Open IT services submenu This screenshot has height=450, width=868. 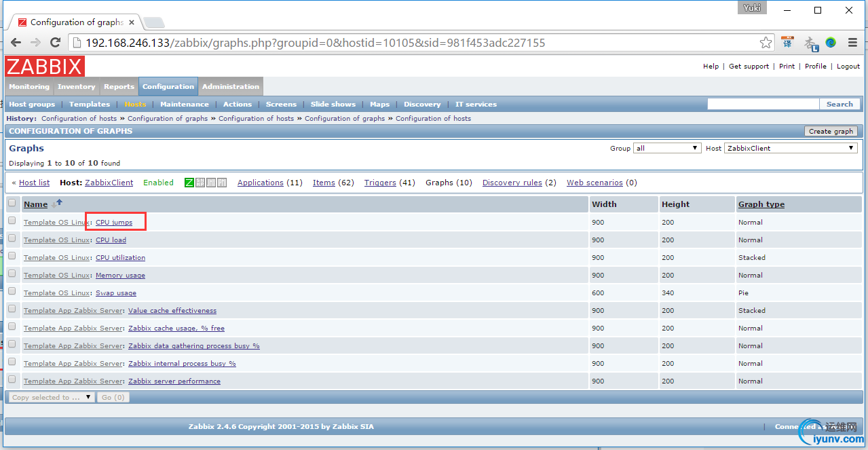pos(476,105)
